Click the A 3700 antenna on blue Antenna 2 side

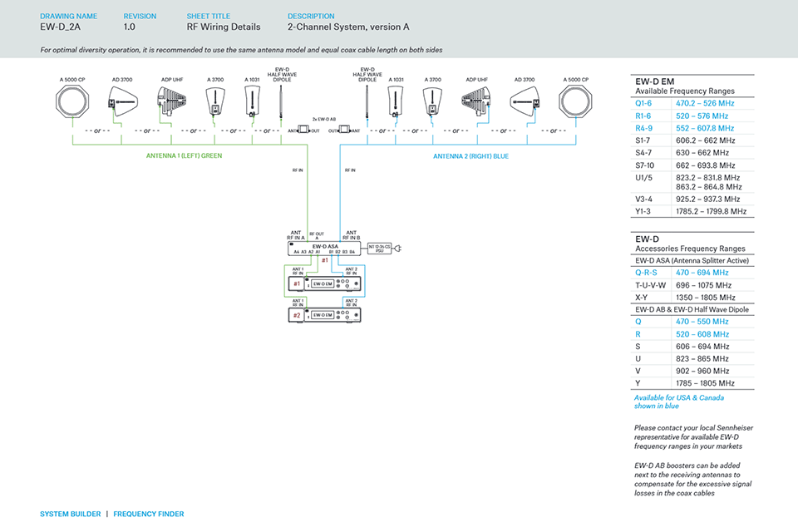[432, 101]
